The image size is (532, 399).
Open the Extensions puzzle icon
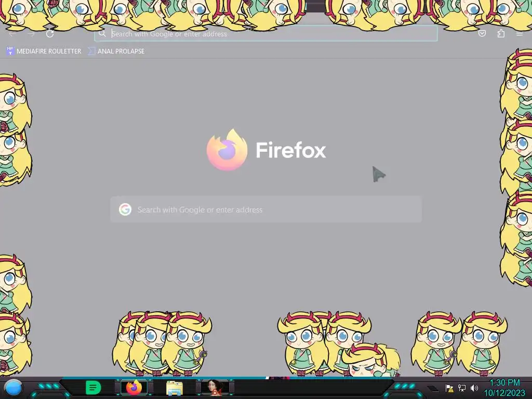(x=501, y=33)
